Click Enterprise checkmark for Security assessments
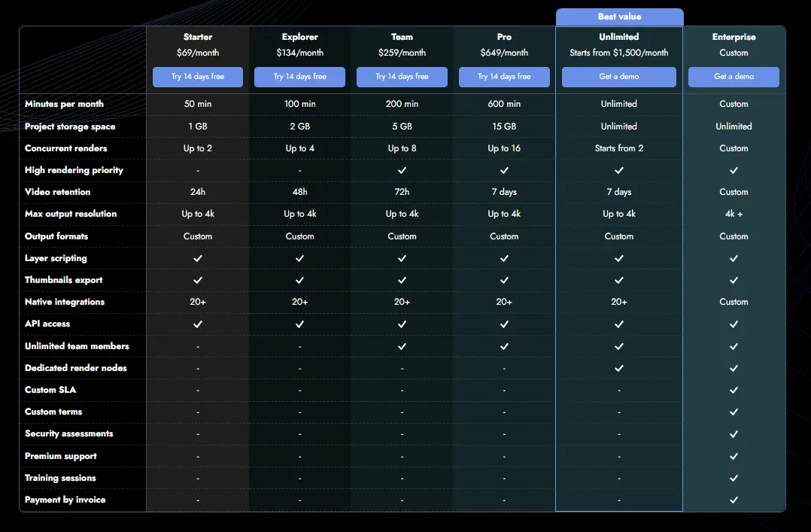This screenshot has width=811, height=532. [x=734, y=434]
